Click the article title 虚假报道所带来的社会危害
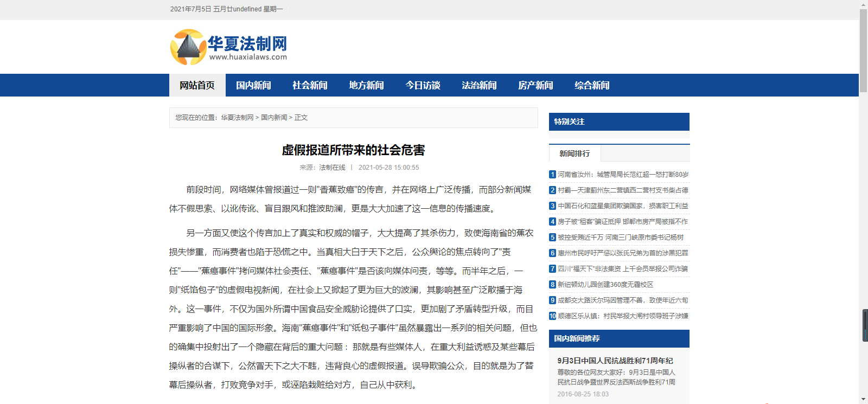The height and width of the screenshot is (404, 868). coord(353,150)
